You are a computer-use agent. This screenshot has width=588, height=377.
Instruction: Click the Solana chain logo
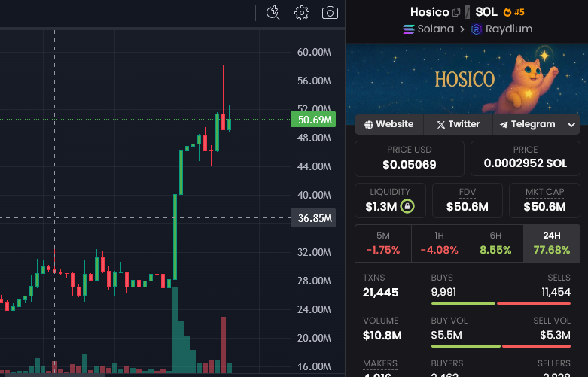tap(409, 29)
